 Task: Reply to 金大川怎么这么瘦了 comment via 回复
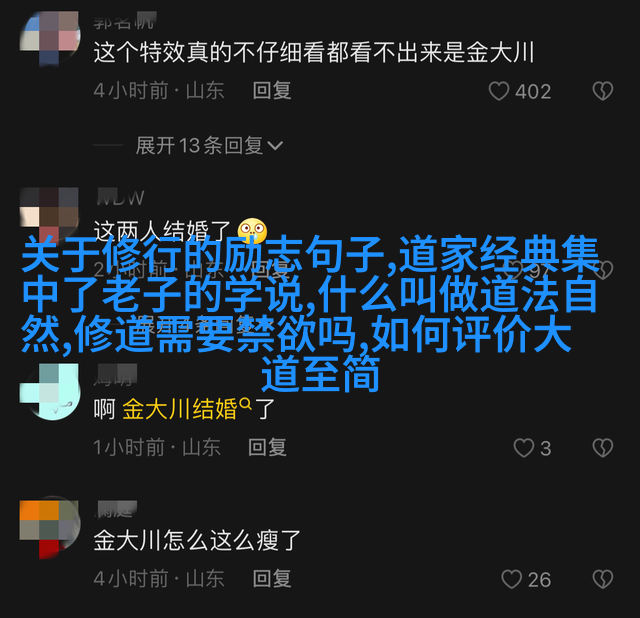(x=272, y=579)
